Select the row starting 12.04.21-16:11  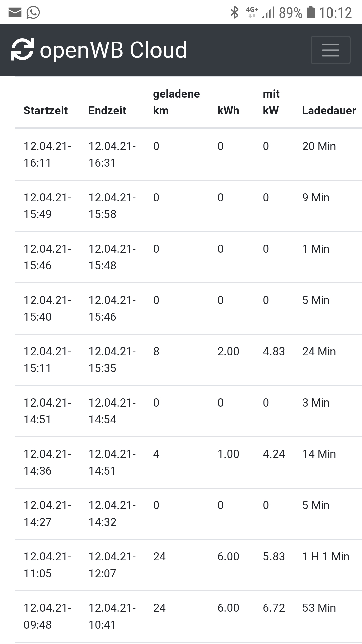tap(188, 155)
